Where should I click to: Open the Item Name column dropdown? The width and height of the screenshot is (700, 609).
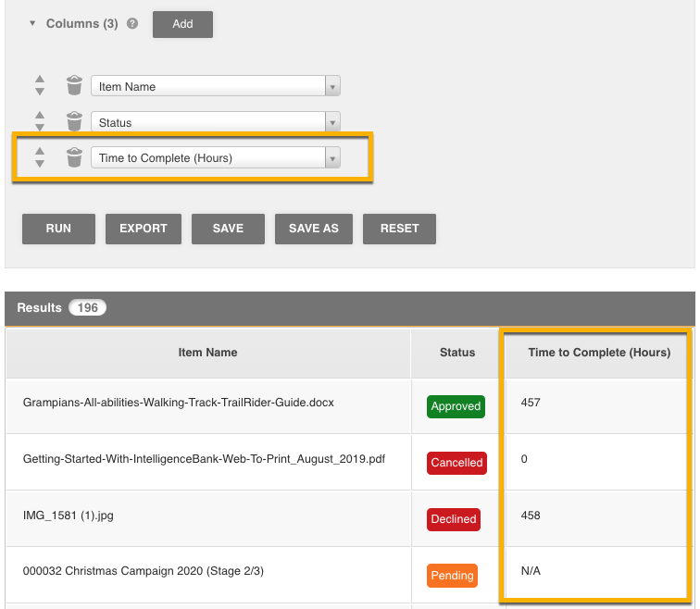point(332,86)
